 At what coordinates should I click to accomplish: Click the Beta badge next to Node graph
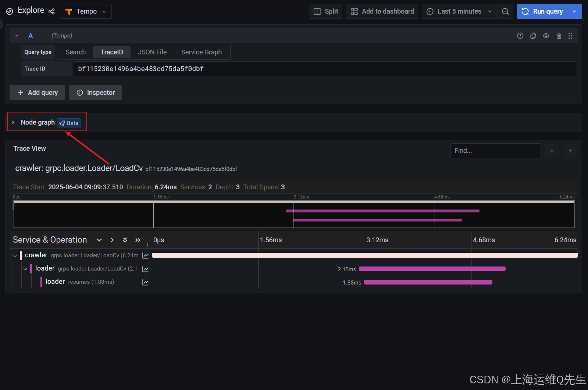(69, 123)
